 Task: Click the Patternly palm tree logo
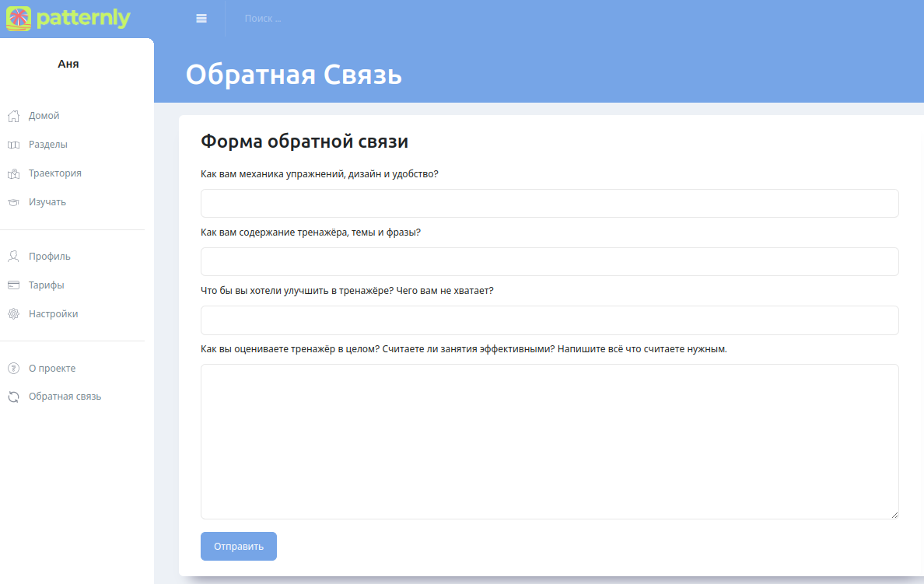19,18
